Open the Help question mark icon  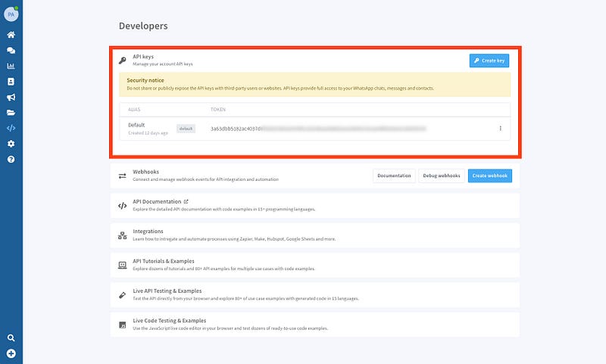tap(11, 160)
